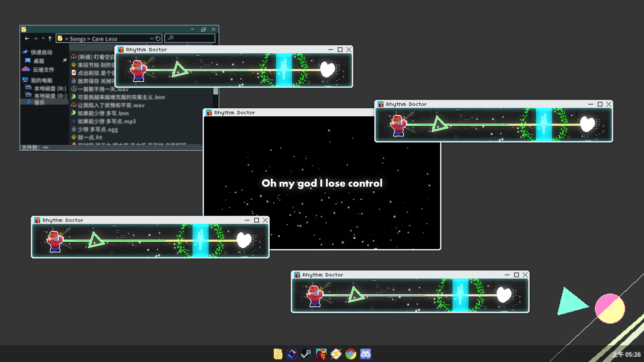Viewport: 644px width, 362px height.
Task: Click the lightning bolt taskbar icon
Action: pos(336,354)
